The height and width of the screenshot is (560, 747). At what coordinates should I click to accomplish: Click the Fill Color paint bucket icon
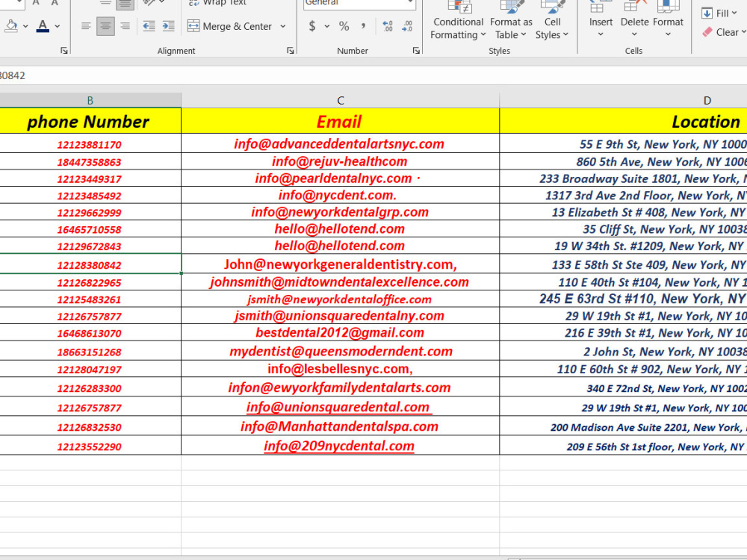(10, 25)
